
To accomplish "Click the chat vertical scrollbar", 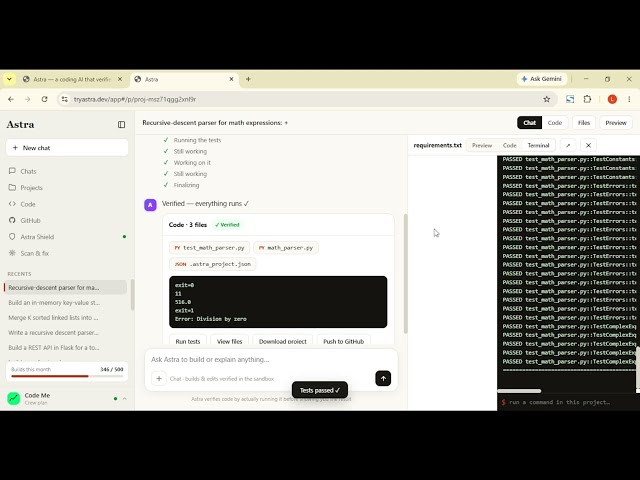I will 405,273.
